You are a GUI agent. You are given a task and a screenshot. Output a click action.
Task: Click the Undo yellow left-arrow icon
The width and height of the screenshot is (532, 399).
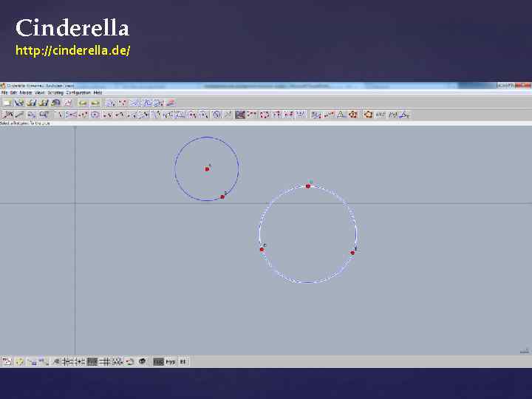(83, 103)
